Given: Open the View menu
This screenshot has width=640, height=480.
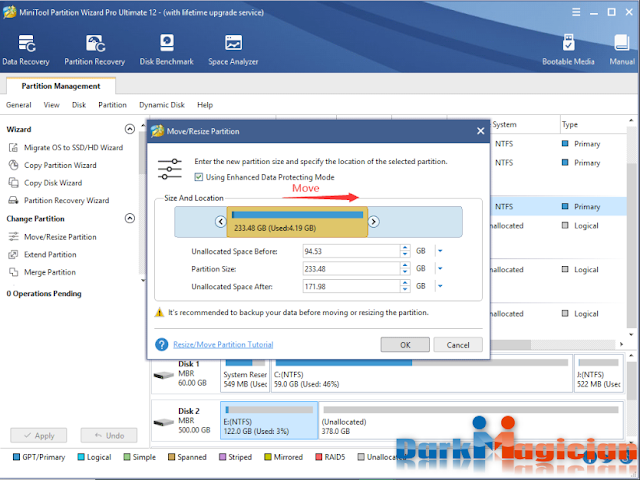Looking at the screenshot, I should 51,105.
